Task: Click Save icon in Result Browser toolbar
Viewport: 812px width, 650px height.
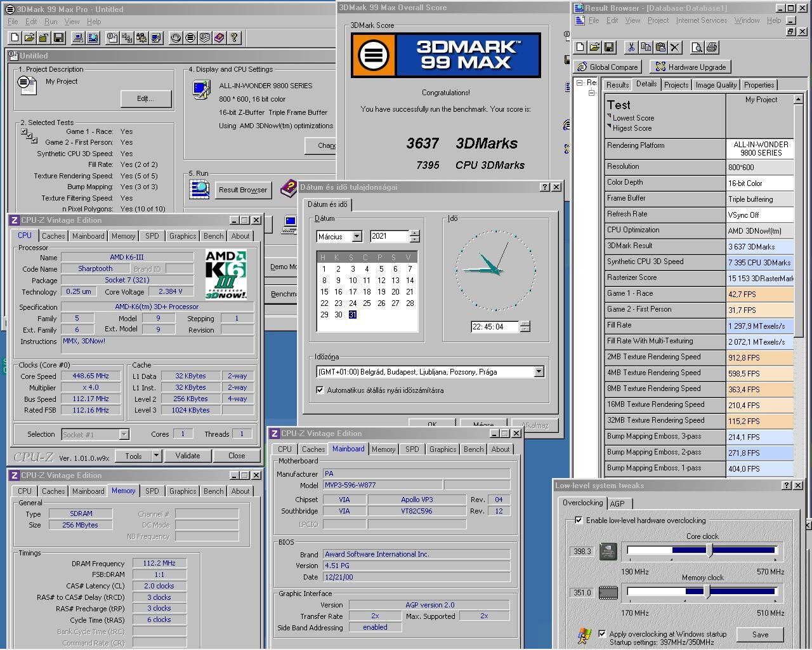Action: [609, 47]
